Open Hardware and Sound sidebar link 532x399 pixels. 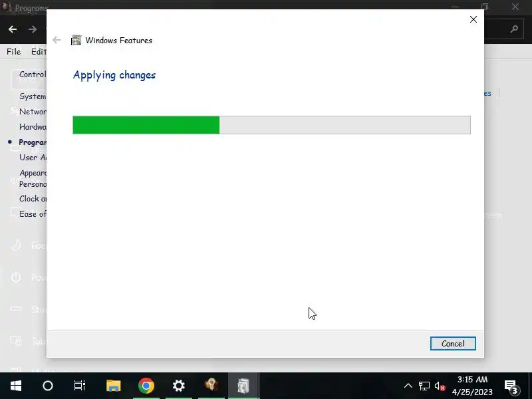33,127
